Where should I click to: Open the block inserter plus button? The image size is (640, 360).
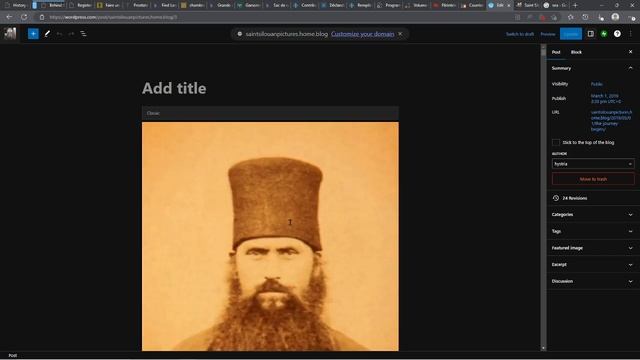click(33, 34)
